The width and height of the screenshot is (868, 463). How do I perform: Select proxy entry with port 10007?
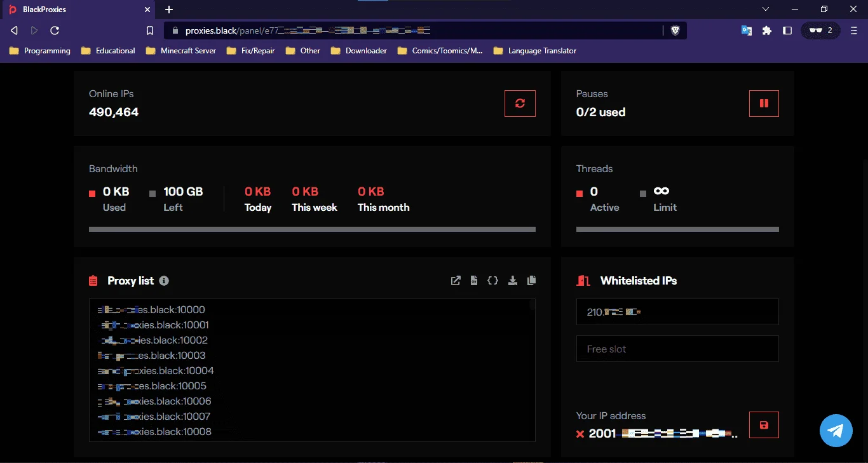(154, 417)
